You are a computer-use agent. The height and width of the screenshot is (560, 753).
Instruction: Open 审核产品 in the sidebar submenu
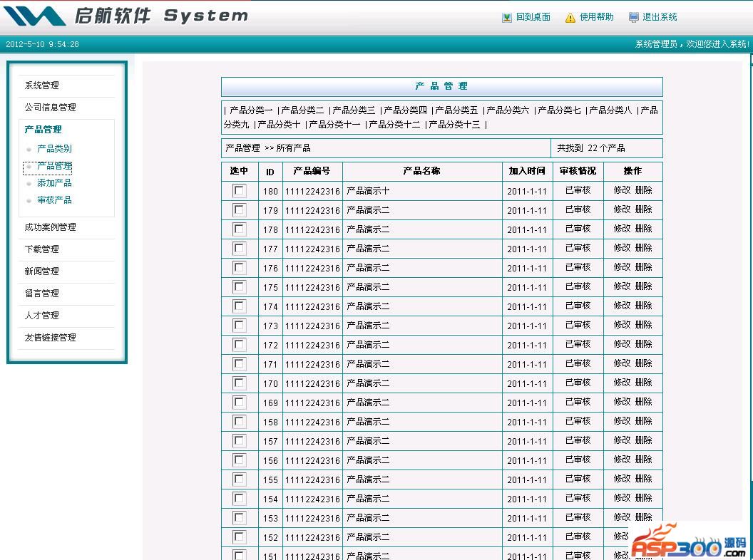point(54,200)
